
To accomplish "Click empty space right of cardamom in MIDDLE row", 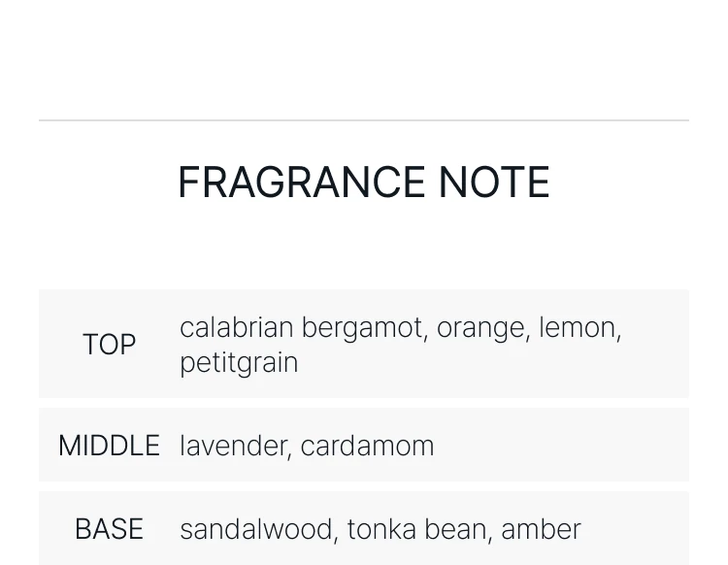I will coord(563,446).
